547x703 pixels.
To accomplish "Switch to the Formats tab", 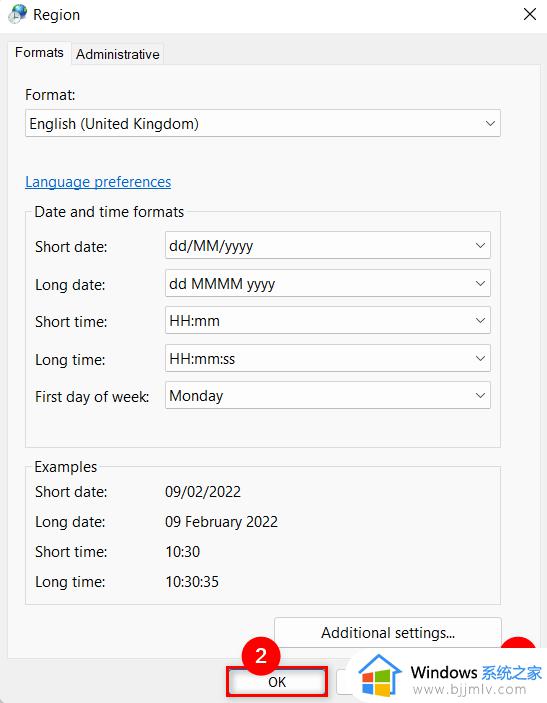I will point(39,52).
